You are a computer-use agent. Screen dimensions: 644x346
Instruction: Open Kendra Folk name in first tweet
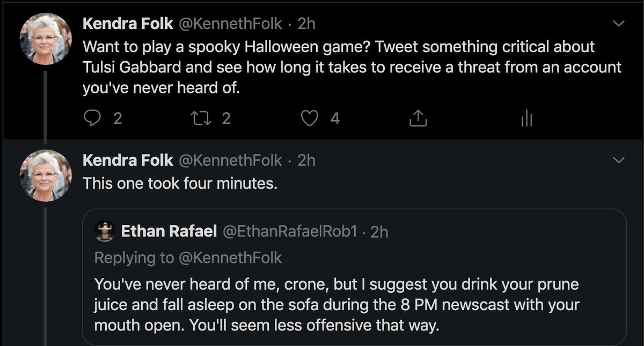pos(128,24)
